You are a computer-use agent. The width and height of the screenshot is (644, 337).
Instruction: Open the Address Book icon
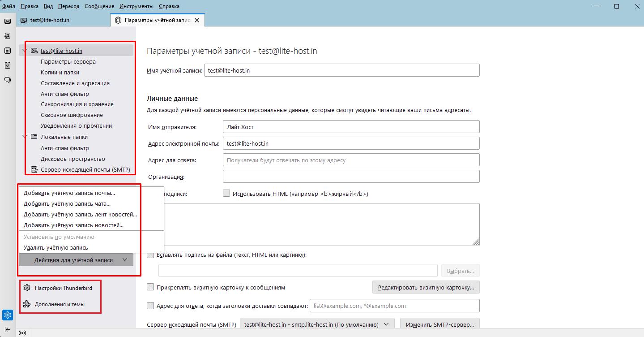click(x=8, y=36)
